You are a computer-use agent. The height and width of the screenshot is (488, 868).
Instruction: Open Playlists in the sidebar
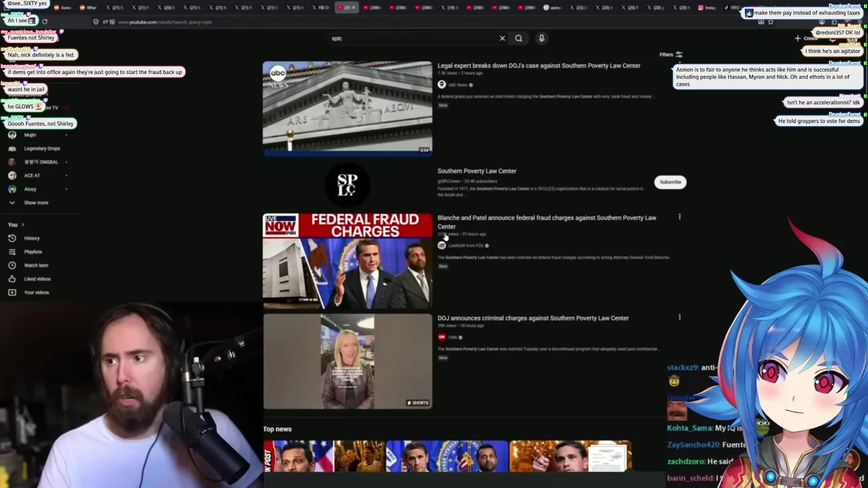pos(33,251)
